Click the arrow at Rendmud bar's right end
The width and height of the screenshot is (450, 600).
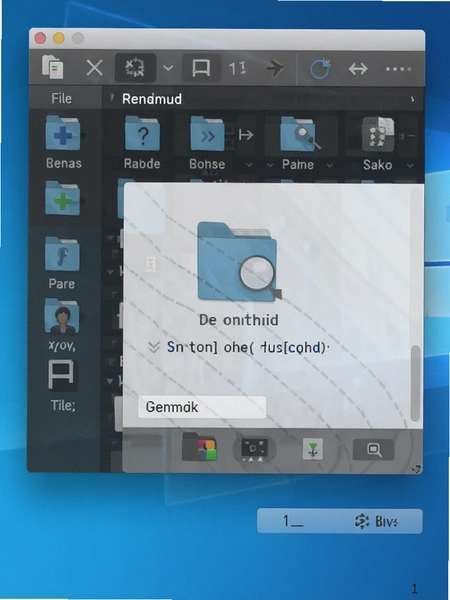[412, 99]
